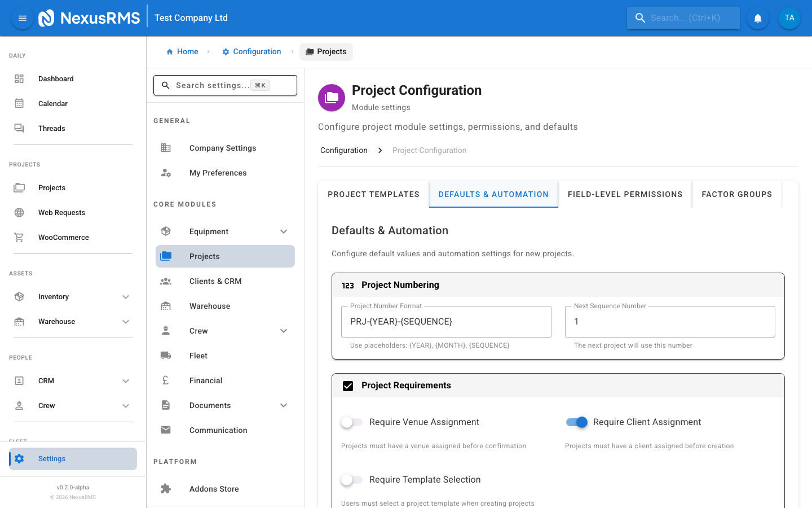Expand the Equipment module submenu
Image resolution: width=812 pixels, height=508 pixels.
283,231
